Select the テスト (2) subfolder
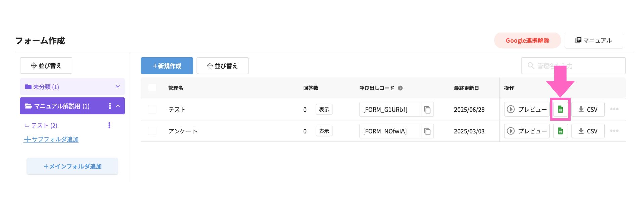The height and width of the screenshot is (215, 644). click(x=44, y=125)
